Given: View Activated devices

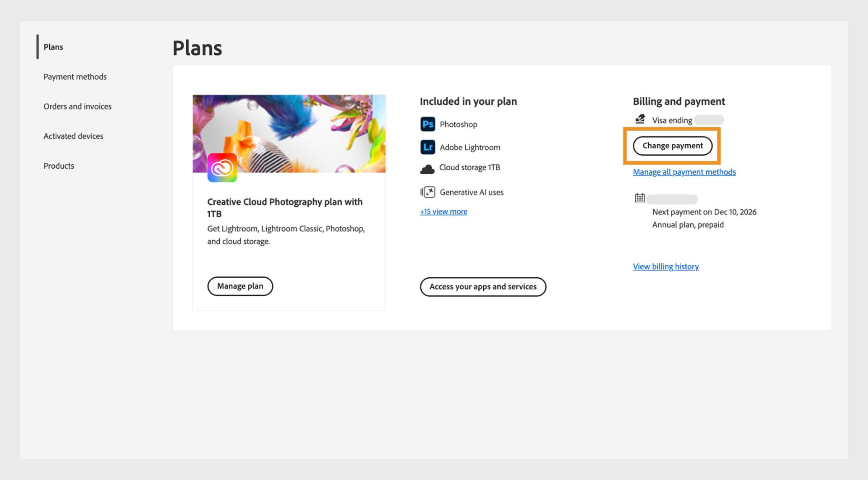Looking at the screenshot, I should (73, 136).
